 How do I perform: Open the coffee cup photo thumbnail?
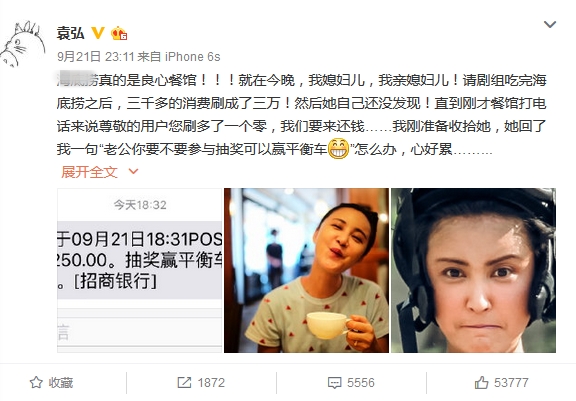306,271
